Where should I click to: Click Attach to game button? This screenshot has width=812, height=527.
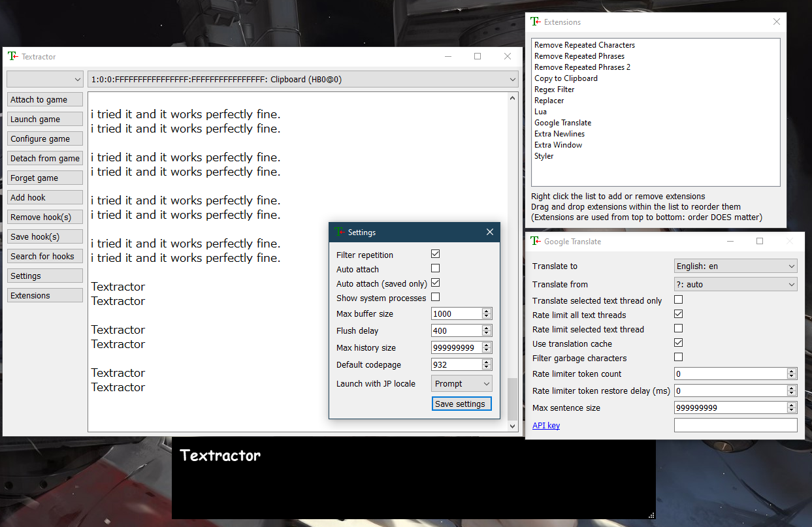[44, 99]
